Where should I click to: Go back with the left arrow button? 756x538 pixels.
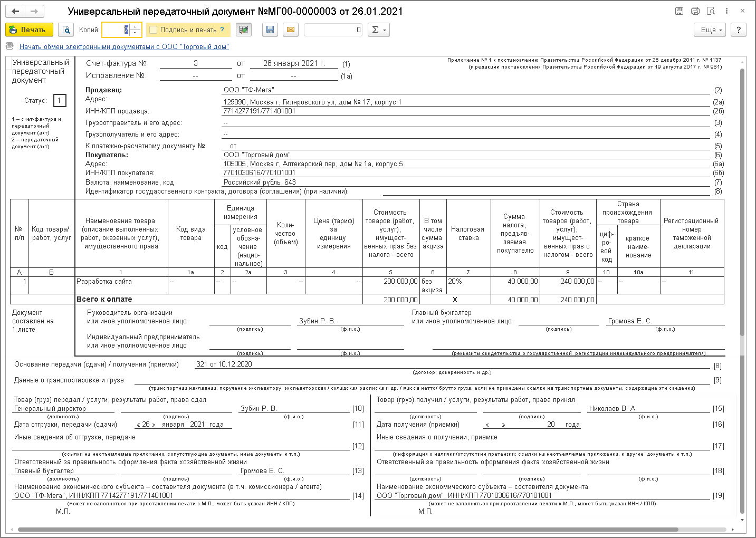pyautogui.click(x=15, y=11)
